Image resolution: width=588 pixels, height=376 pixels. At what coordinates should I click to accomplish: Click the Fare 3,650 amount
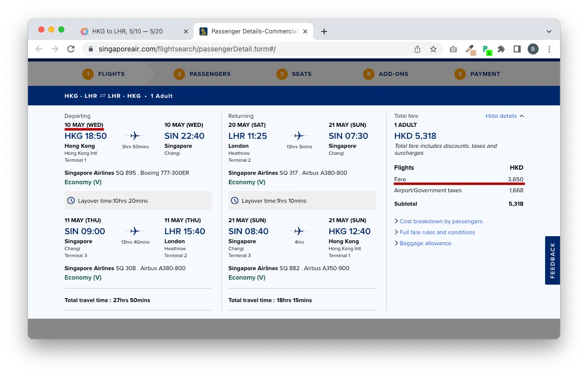click(516, 179)
